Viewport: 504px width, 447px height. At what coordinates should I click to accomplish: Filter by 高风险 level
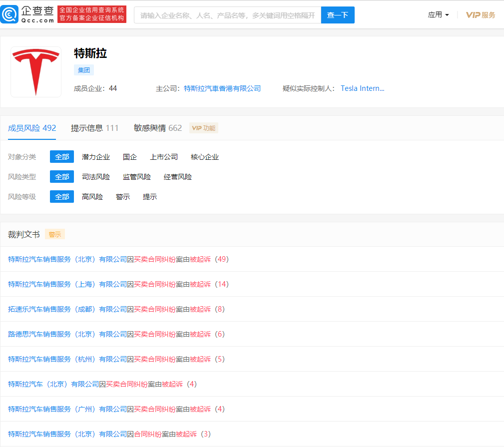click(x=92, y=197)
